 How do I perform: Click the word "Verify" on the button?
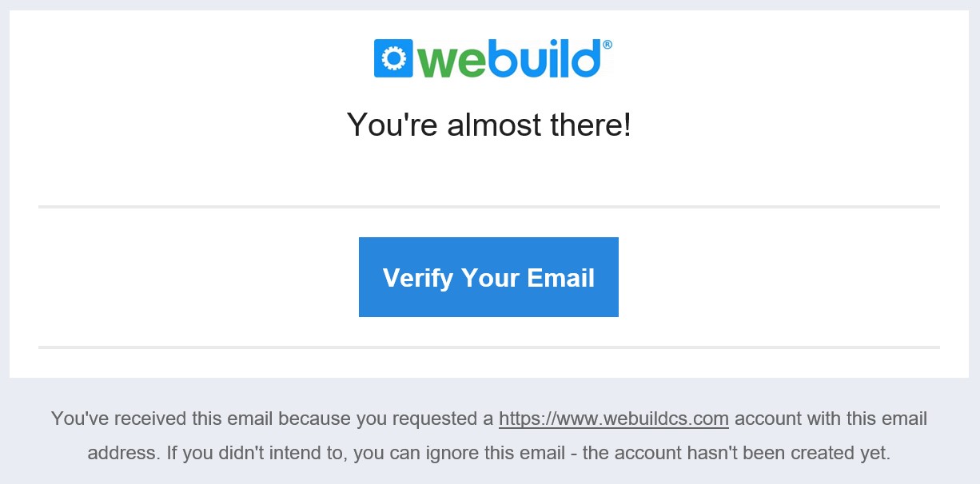[x=418, y=278]
